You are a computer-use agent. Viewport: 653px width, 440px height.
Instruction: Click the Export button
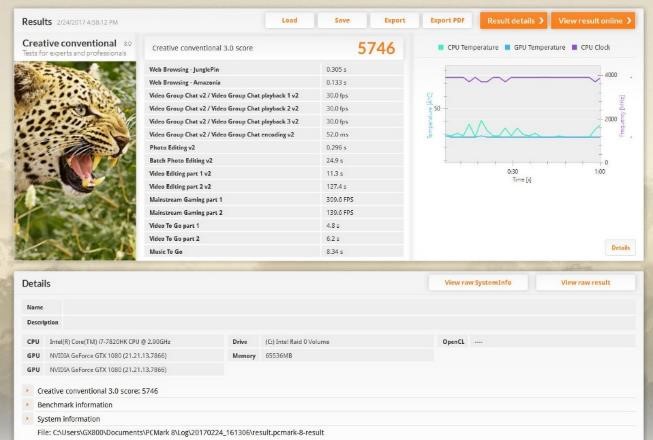tap(394, 20)
